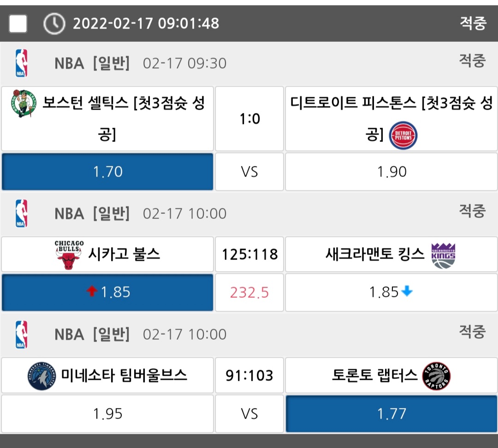498x448 pixels.
Task: Select the Detroit Pistons 1.90 odds
Action: pos(391,172)
